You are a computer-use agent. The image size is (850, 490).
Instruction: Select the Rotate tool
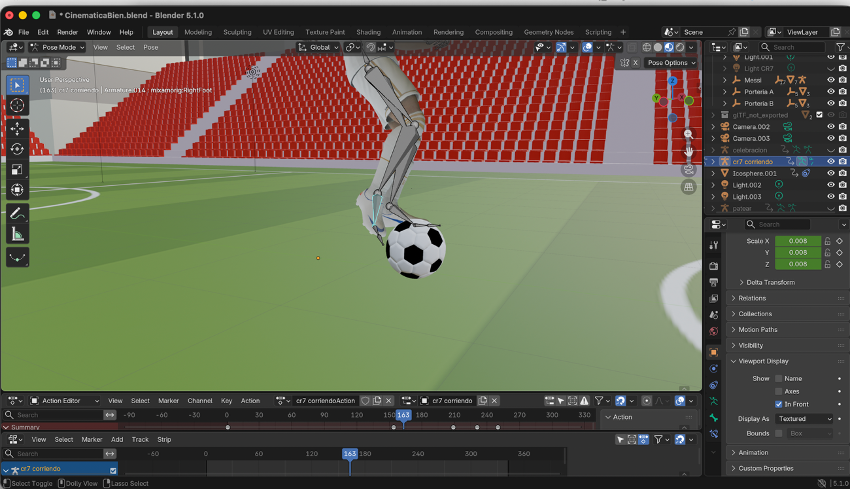18,149
